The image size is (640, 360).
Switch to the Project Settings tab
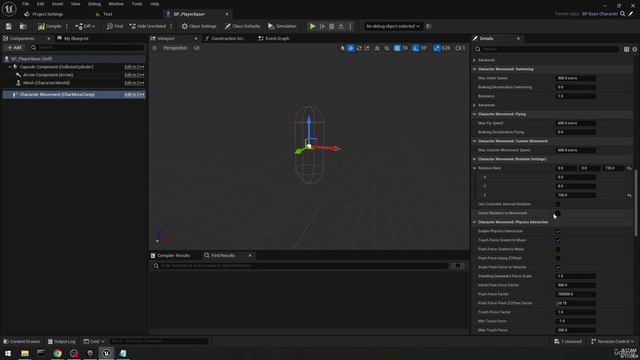44,14
